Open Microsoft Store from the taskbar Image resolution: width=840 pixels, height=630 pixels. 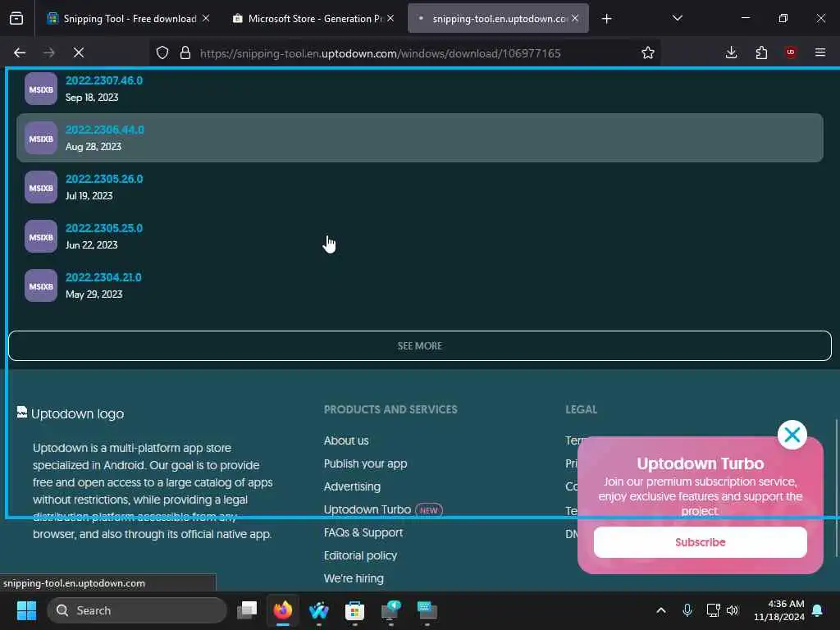(354, 610)
